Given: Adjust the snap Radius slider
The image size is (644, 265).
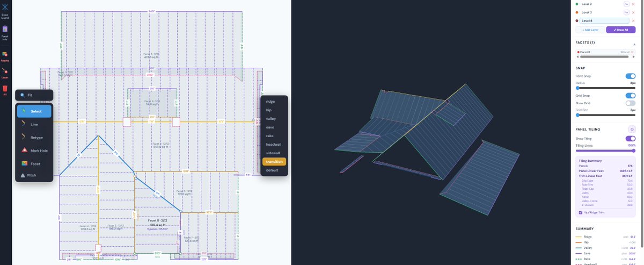Looking at the screenshot, I should pos(605,88).
